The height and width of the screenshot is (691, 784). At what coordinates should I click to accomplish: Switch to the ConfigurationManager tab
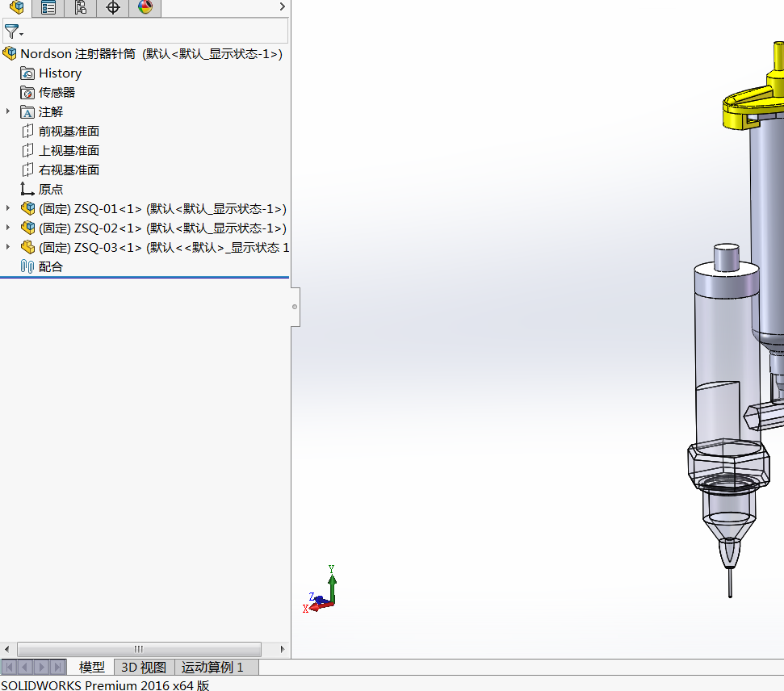pyautogui.click(x=81, y=7)
